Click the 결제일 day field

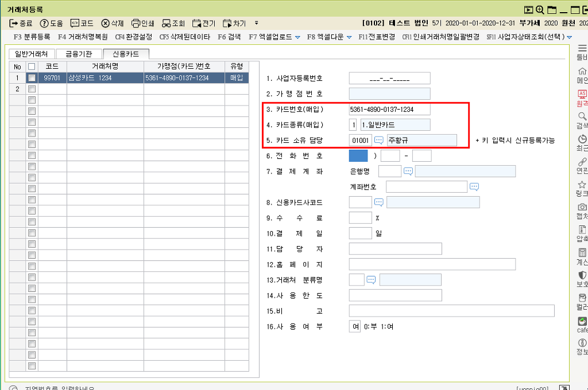coord(361,233)
